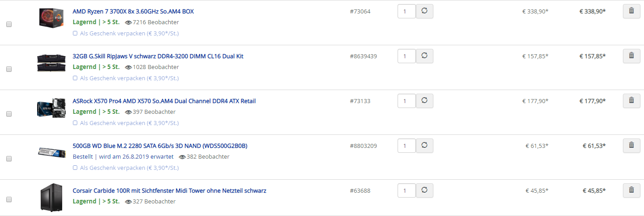The width and height of the screenshot is (644, 216).
Task: Update quantity for Corsair Carbide 100R
Action: click(x=424, y=190)
